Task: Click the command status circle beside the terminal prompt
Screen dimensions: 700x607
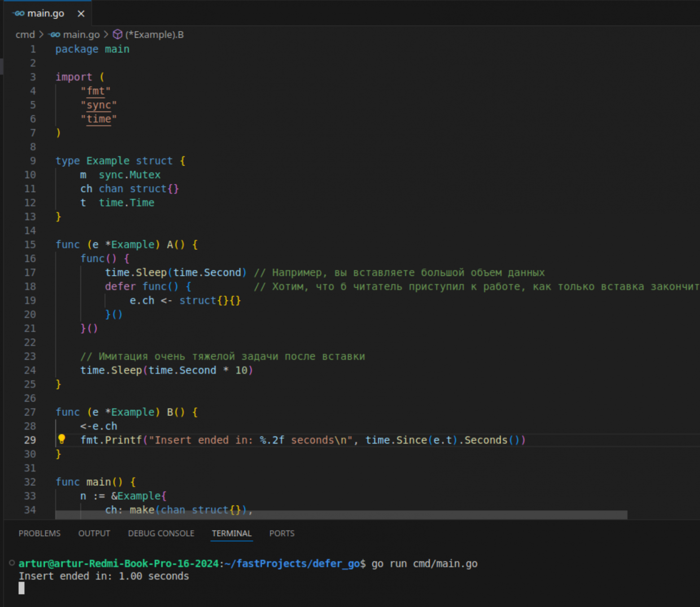Action: [x=12, y=563]
